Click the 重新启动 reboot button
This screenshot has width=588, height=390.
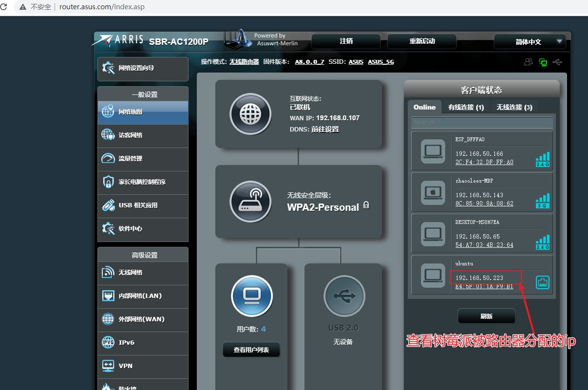pos(422,41)
